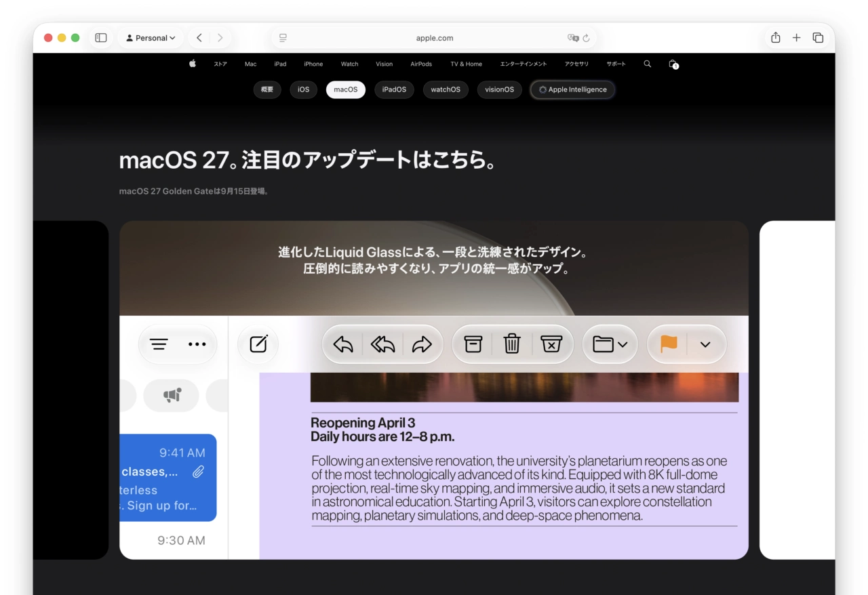Compose a new message in Mail
This screenshot has width=868, height=595.
(258, 344)
